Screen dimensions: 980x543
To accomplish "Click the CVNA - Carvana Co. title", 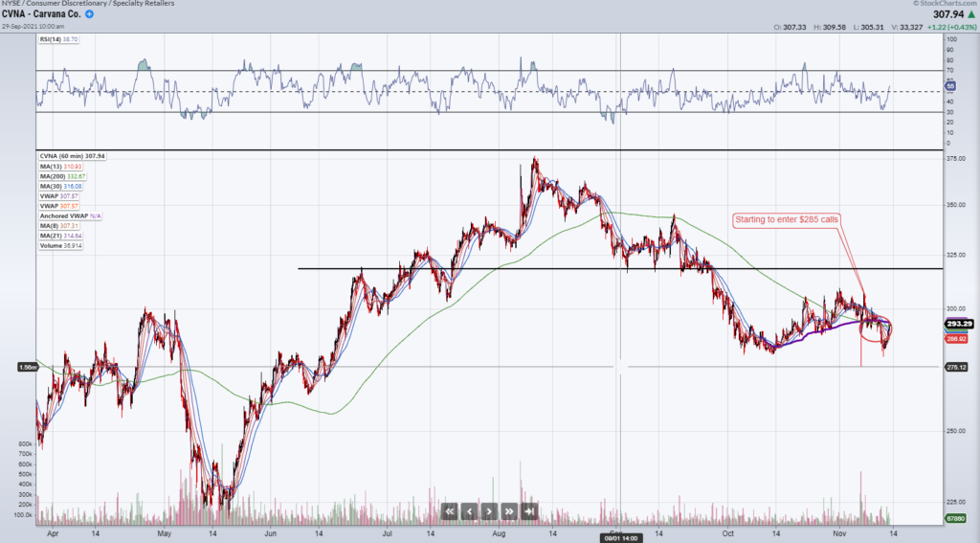I will pos(41,13).
